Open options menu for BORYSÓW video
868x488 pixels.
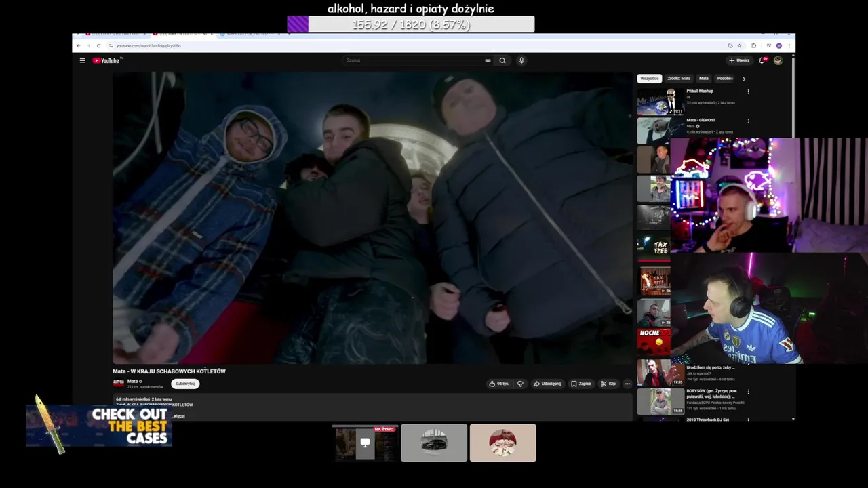pyautogui.click(x=748, y=391)
